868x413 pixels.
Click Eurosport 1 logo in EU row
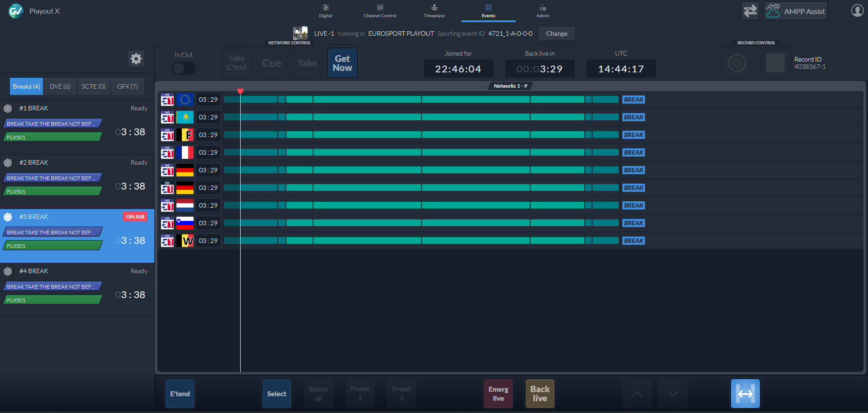[x=167, y=100]
